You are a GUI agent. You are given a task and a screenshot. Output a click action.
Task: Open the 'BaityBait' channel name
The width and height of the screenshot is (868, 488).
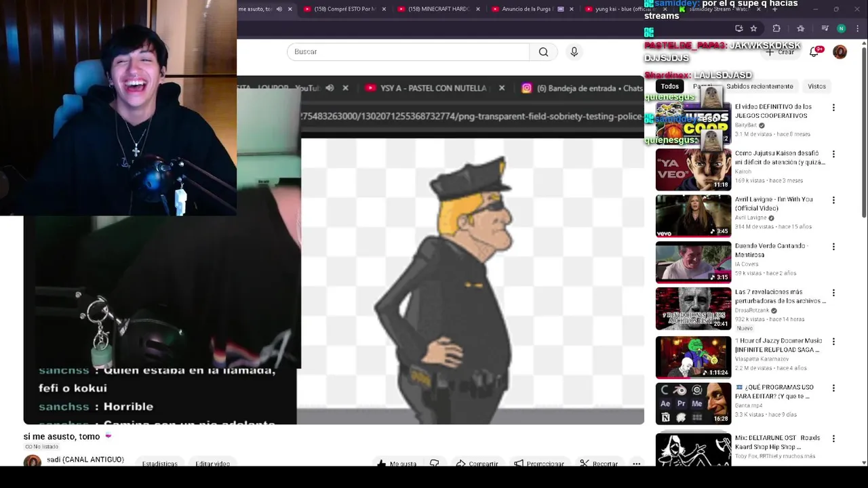click(746, 125)
